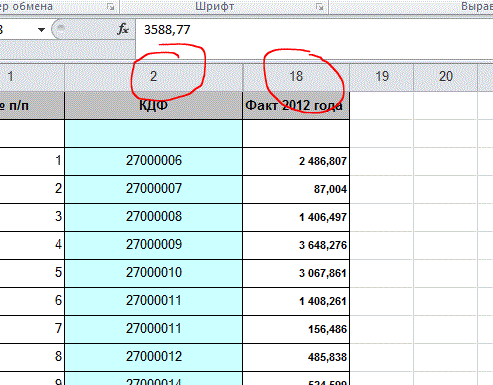493x385 pixels.
Task: Select cell with code 27000009
Action: (153, 245)
